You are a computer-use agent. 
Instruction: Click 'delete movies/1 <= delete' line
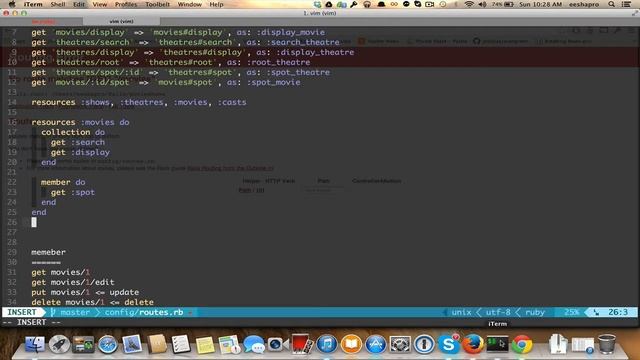pyautogui.click(x=93, y=302)
